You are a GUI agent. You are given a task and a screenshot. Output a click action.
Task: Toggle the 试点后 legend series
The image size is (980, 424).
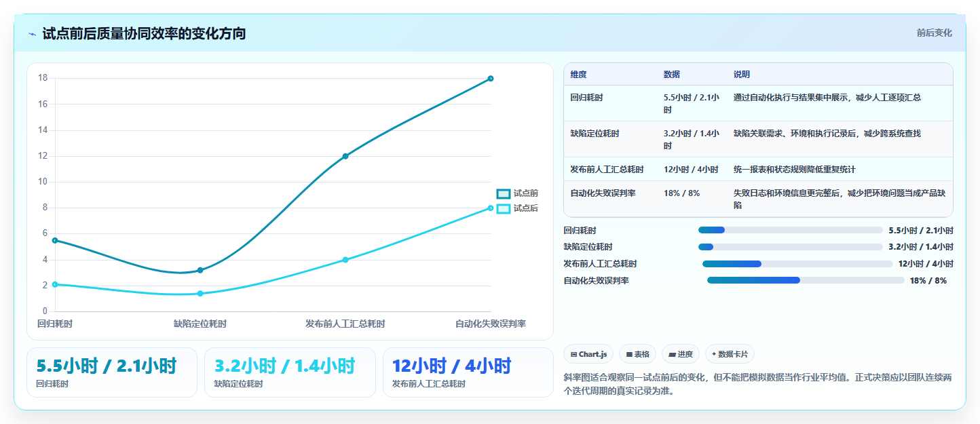coord(517,208)
